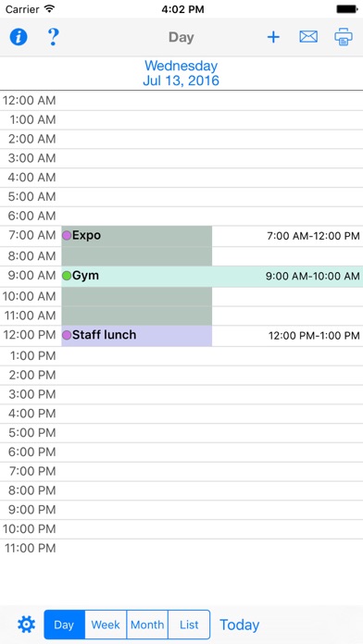Jump to Today
The image size is (363, 644).
pyautogui.click(x=240, y=625)
